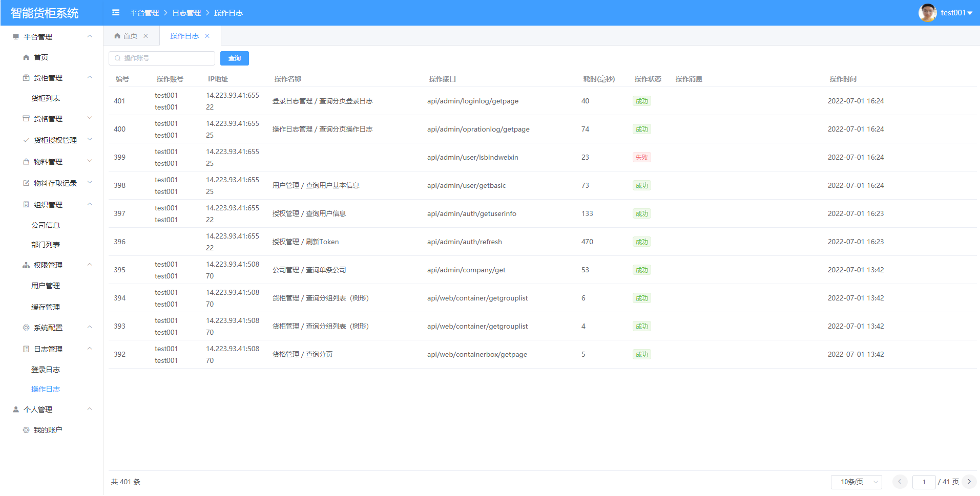Image resolution: width=980 pixels, height=496 pixels.
Task: Go to the next page arrow
Action: (x=969, y=482)
